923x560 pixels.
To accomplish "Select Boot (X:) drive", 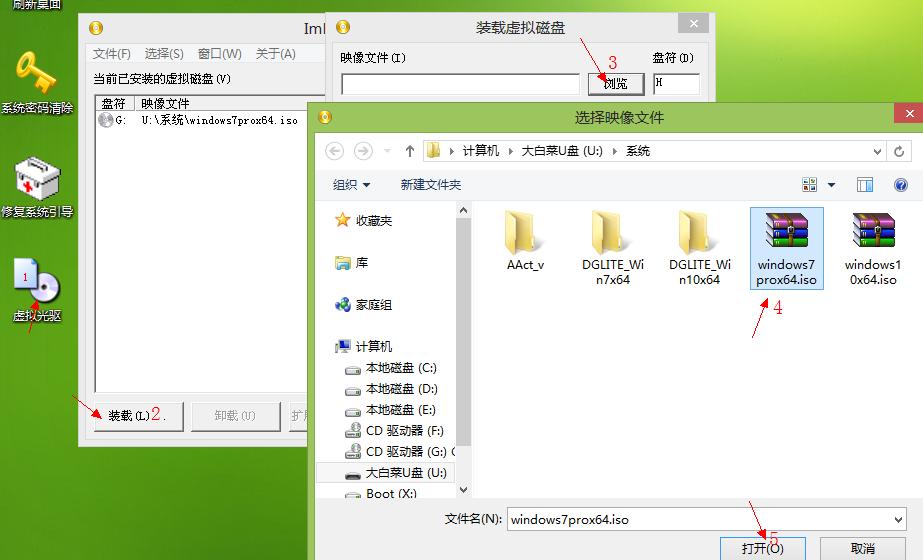I will (381, 493).
